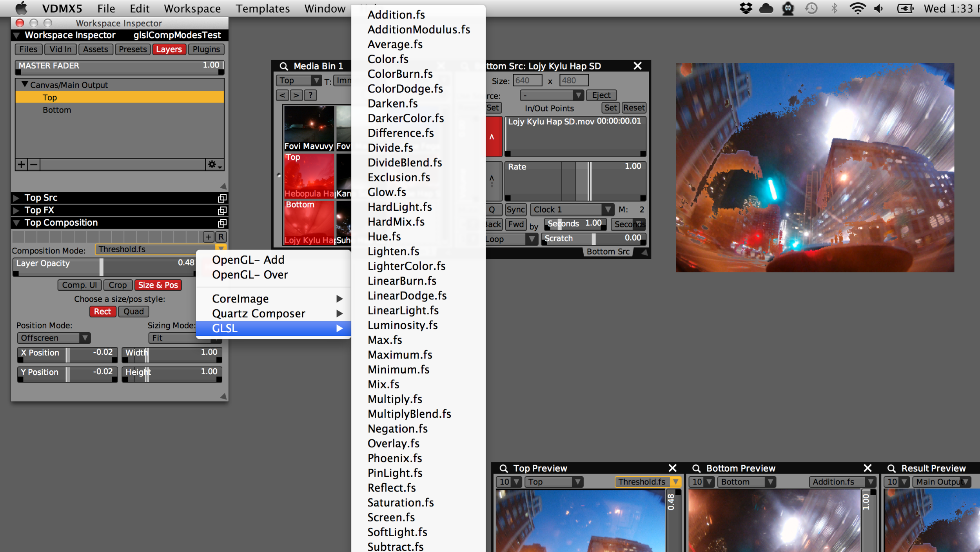980x552 pixels.
Task: Toggle the Comp. UI button
Action: tap(80, 285)
